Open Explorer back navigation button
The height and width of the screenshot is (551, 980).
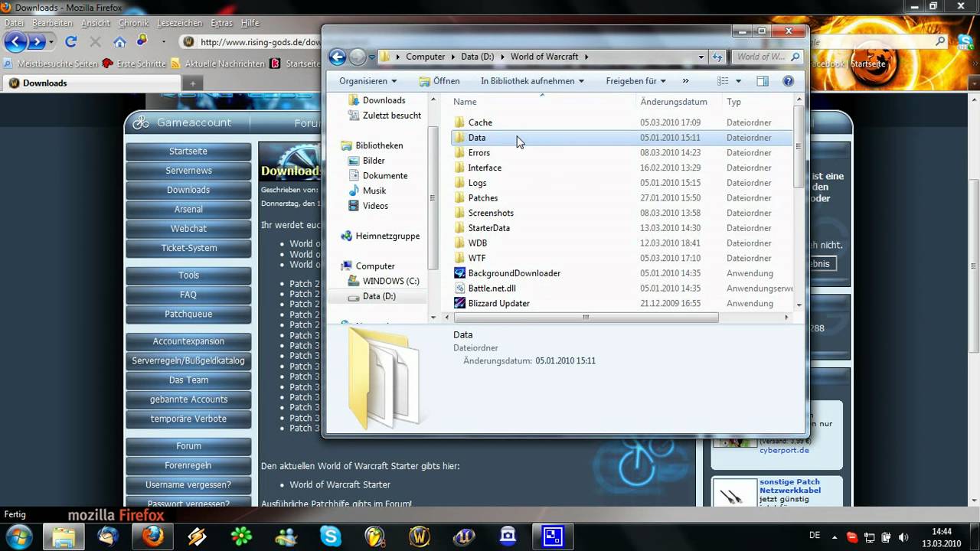click(338, 57)
